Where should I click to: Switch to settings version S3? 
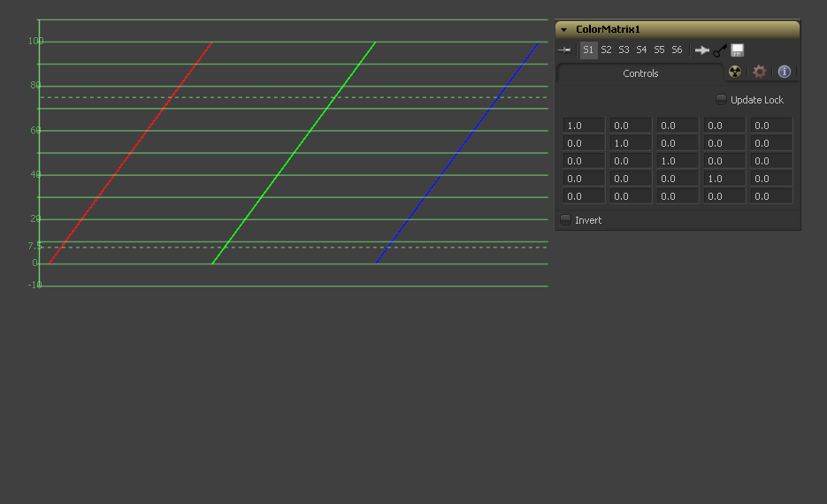(x=624, y=50)
